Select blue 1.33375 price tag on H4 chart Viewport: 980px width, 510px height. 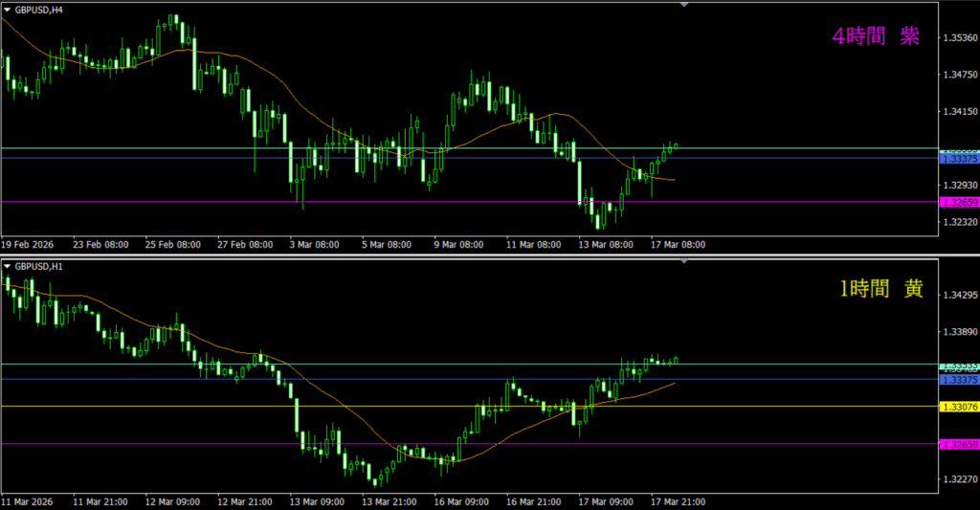click(x=959, y=159)
